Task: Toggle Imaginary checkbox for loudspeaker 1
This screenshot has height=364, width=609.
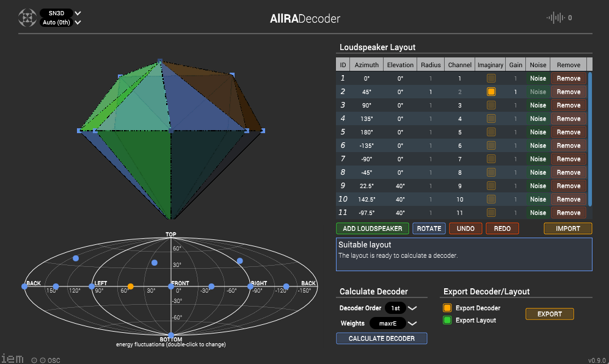Action: click(x=491, y=78)
